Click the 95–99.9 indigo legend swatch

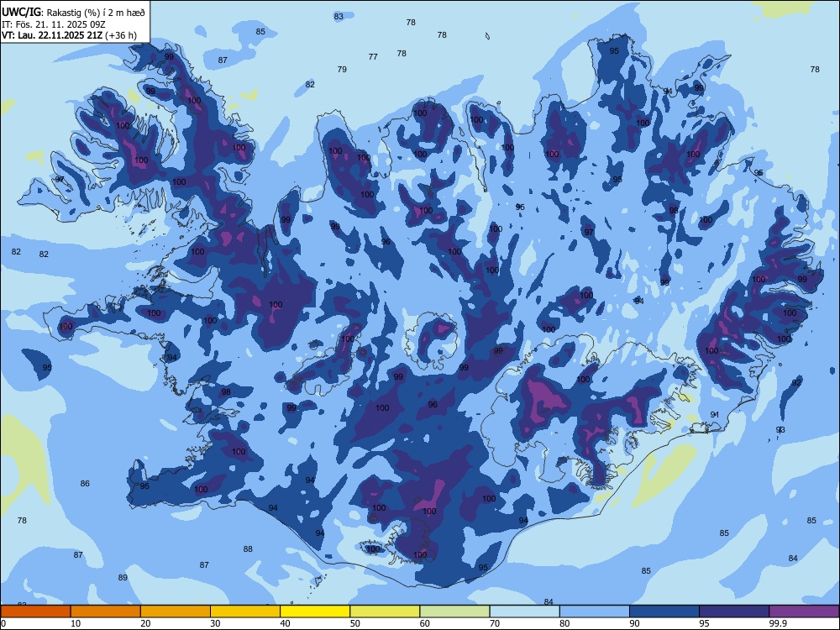pyautogui.click(x=734, y=612)
